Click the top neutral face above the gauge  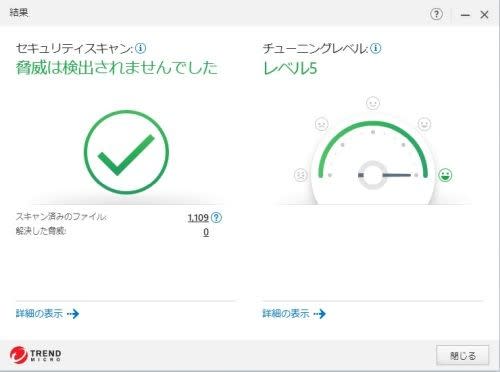click(x=373, y=103)
